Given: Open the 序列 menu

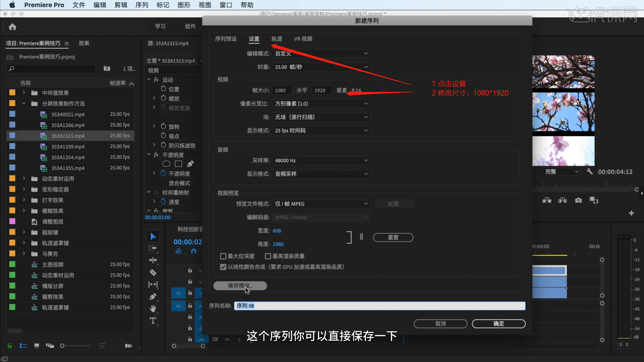Looking at the screenshot, I should point(142,5).
